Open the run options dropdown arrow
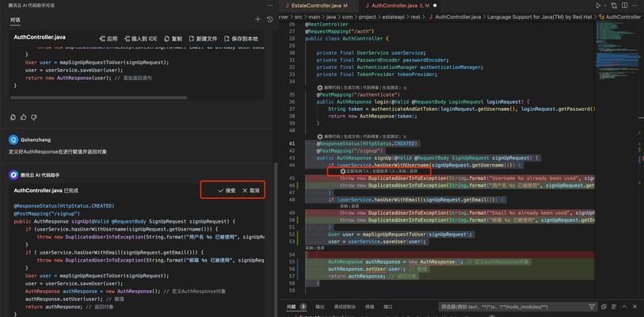 tap(605, 6)
